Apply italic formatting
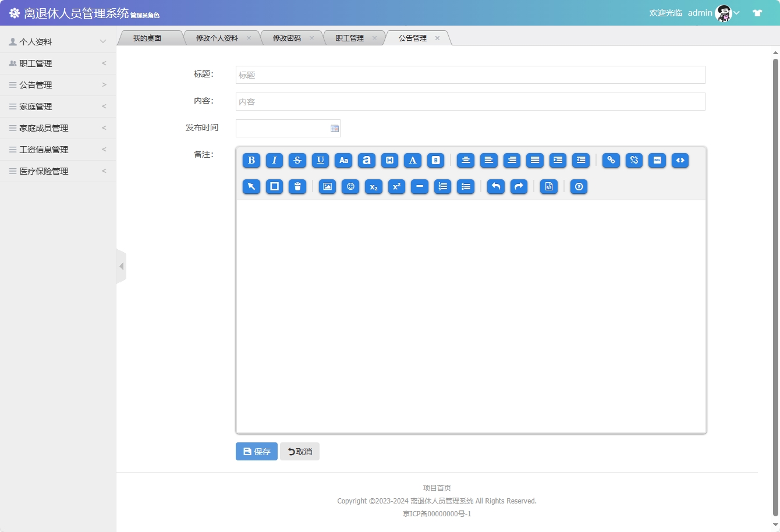Image resolution: width=780 pixels, height=532 pixels. click(x=274, y=161)
